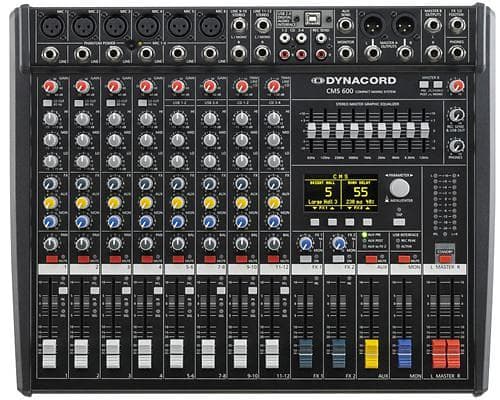500x400 pixels.
Task: Click the BAL knob on channel 11-12
Action: tap(274, 244)
